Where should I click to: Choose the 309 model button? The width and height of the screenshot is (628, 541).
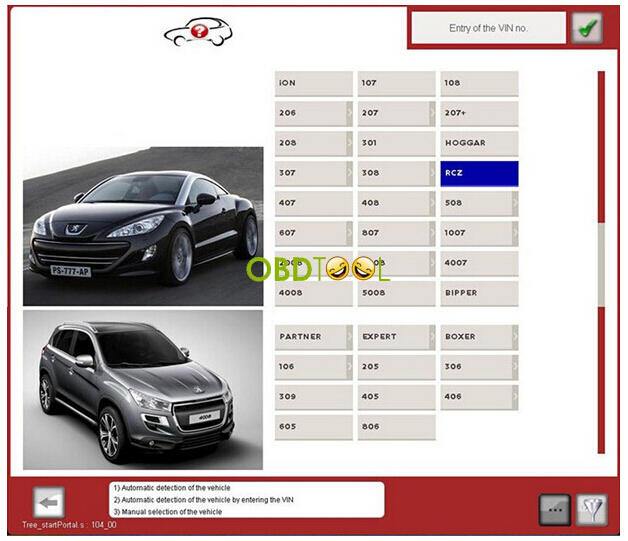click(x=314, y=396)
